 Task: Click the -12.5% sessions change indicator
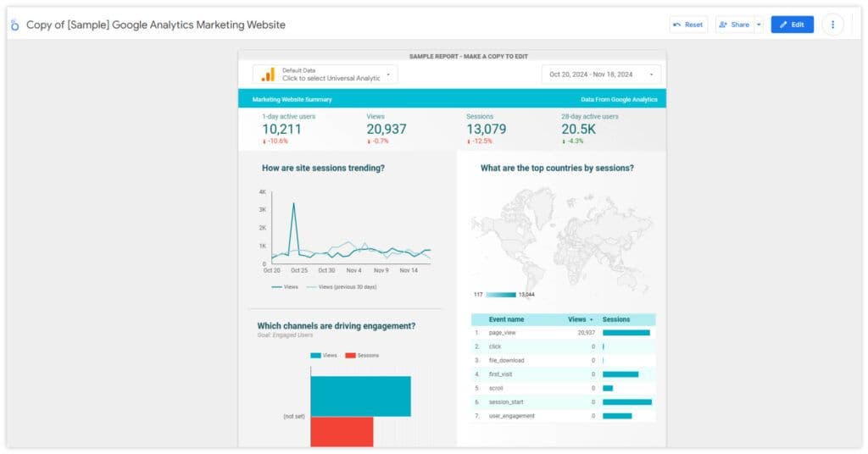(480, 141)
